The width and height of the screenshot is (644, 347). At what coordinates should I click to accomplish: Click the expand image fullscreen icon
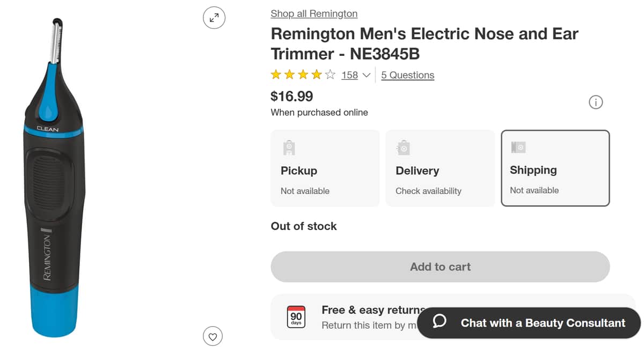point(214,18)
